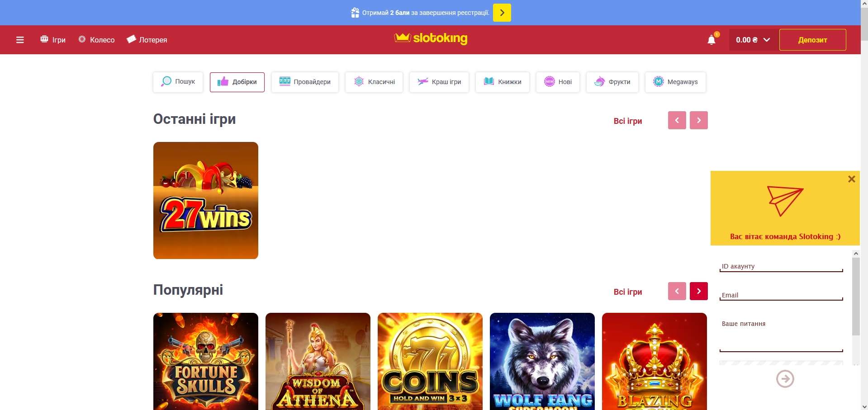This screenshot has width=868, height=410.
Task: Click the yellow arrow in registration banner
Action: click(x=502, y=13)
